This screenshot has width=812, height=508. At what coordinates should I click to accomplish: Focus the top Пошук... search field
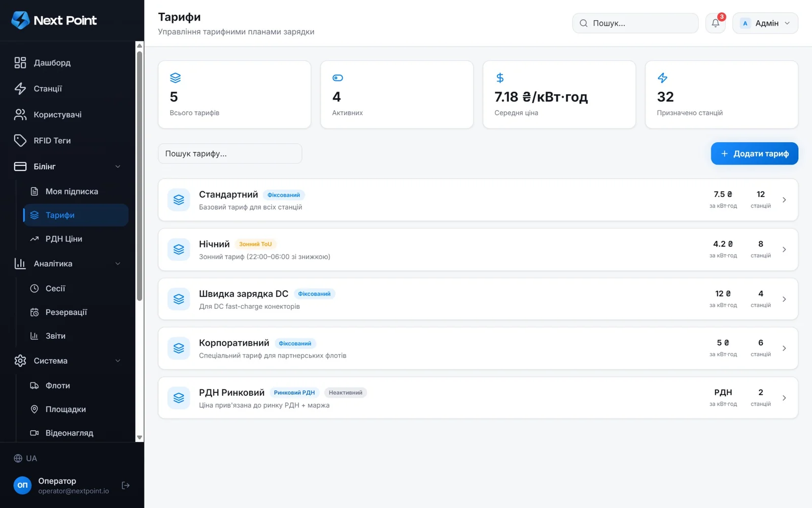[635, 23]
